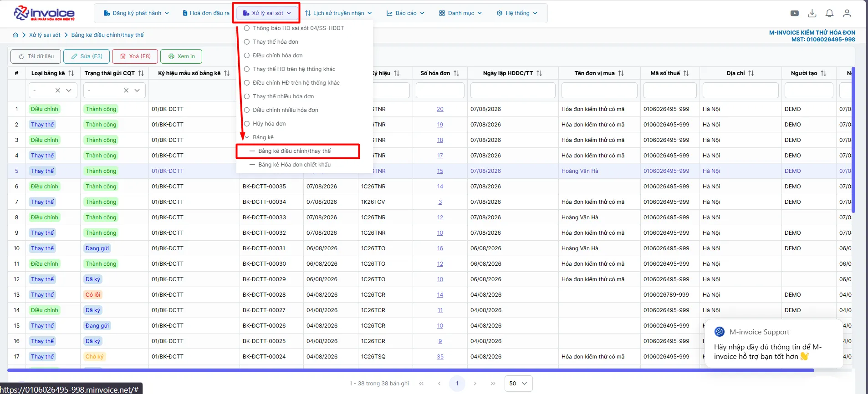
Task: Open Đăng ký phát hành dropdown menu
Action: [x=136, y=13]
